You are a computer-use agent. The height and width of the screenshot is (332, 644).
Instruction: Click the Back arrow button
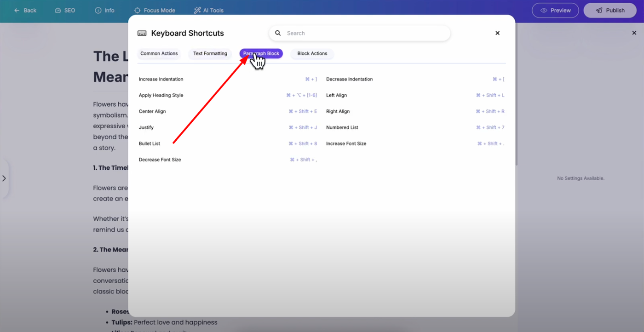[25, 10]
